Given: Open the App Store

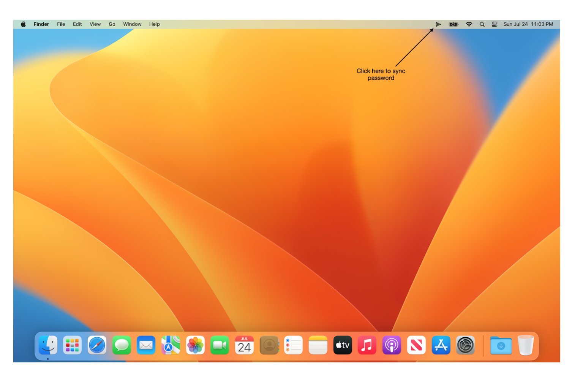Looking at the screenshot, I should click(441, 345).
